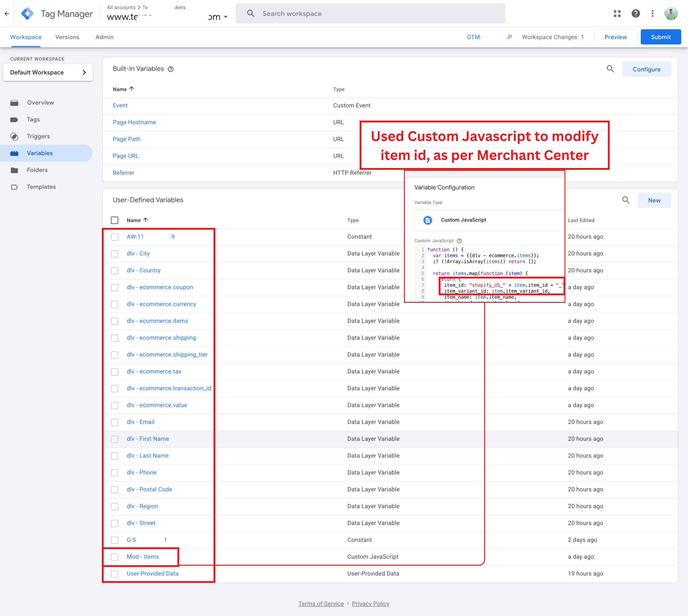The image size is (688, 616).
Task: Expand the Default Workspace selector
Action: pos(48,72)
